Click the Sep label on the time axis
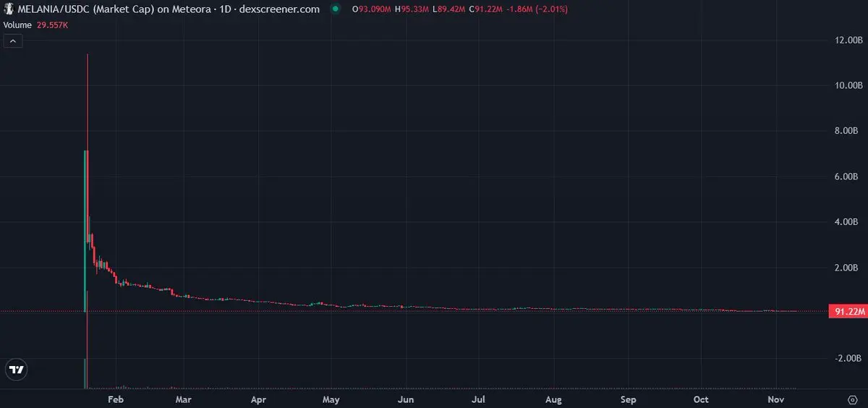This screenshot has height=408, width=868. [x=629, y=399]
